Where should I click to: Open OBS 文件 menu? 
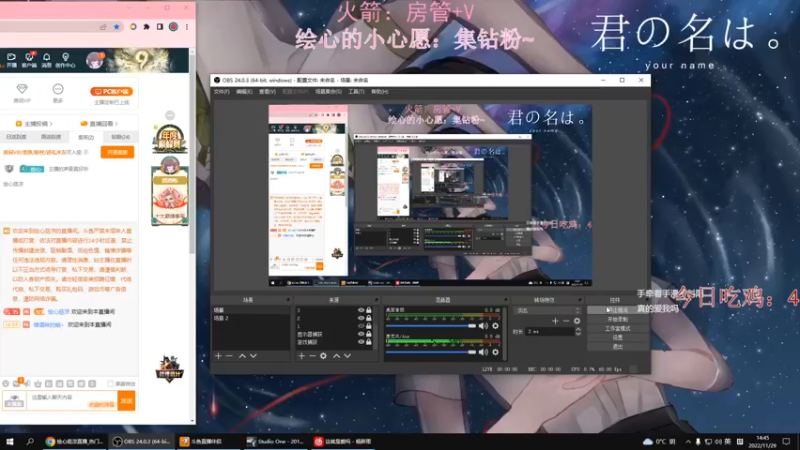pyautogui.click(x=221, y=92)
